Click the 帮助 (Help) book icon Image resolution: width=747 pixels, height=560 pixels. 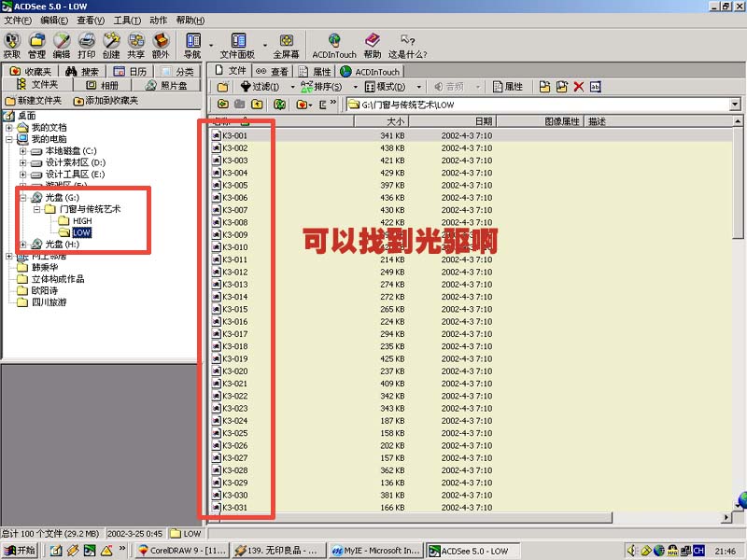pos(372,45)
